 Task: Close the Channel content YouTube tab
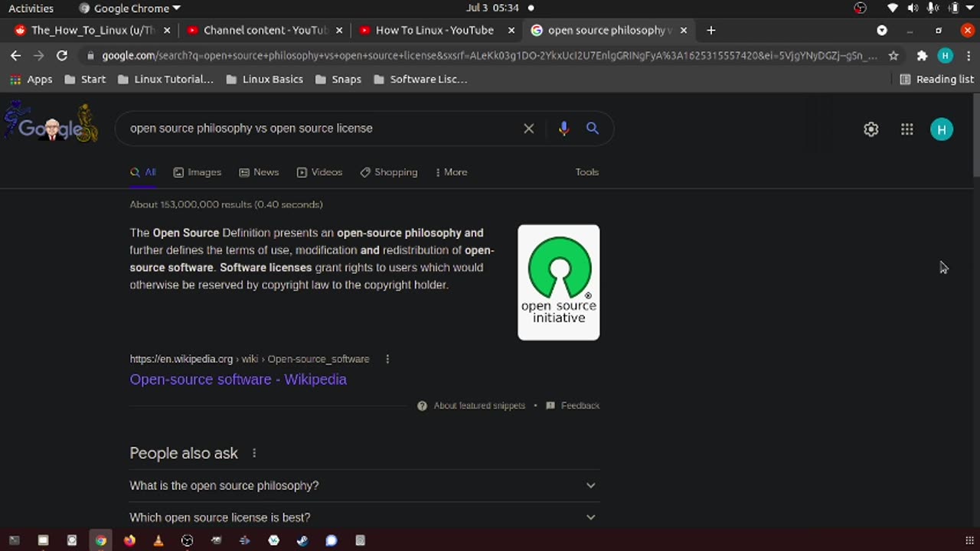tap(339, 30)
